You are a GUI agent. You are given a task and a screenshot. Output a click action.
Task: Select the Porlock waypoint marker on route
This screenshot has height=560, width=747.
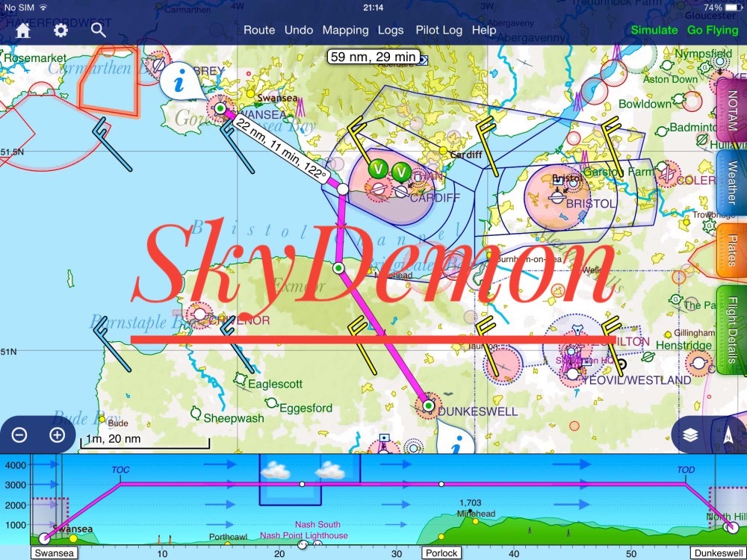338,268
